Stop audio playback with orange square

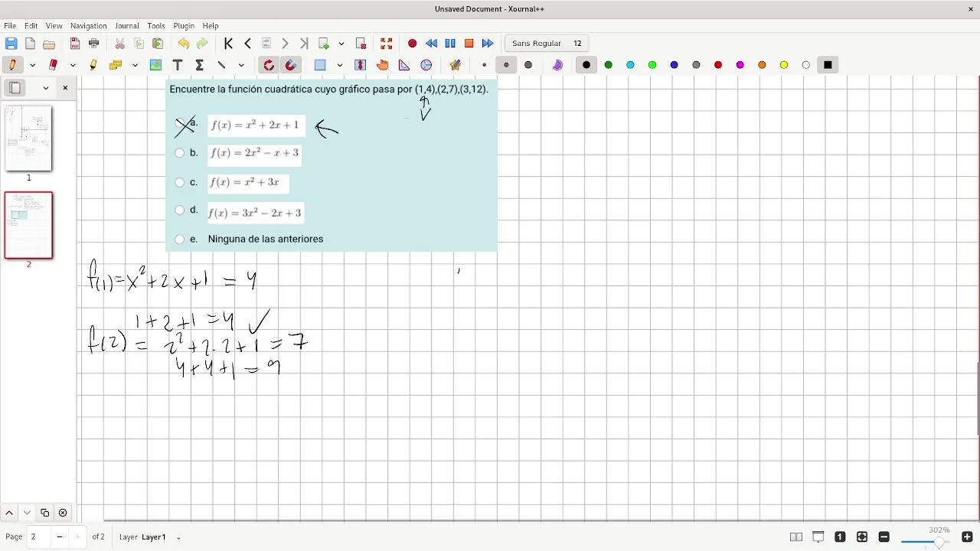(x=469, y=44)
